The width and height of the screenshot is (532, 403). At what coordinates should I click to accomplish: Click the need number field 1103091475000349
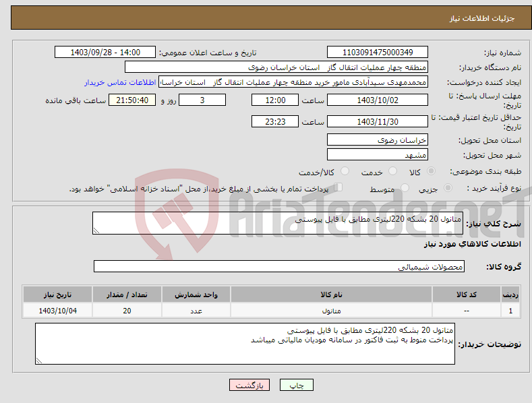(378, 53)
